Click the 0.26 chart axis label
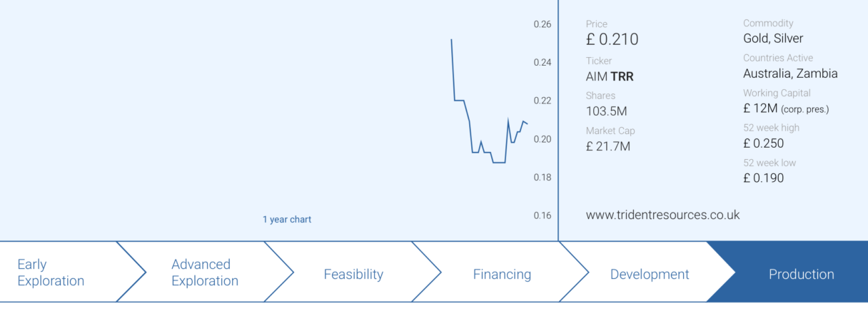The width and height of the screenshot is (868, 321). click(x=542, y=24)
